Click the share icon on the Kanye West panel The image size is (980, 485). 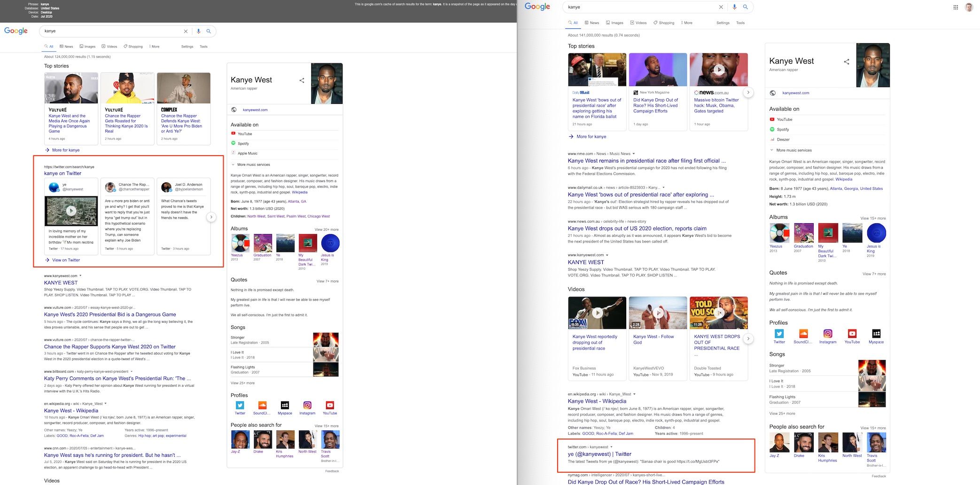click(x=847, y=61)
